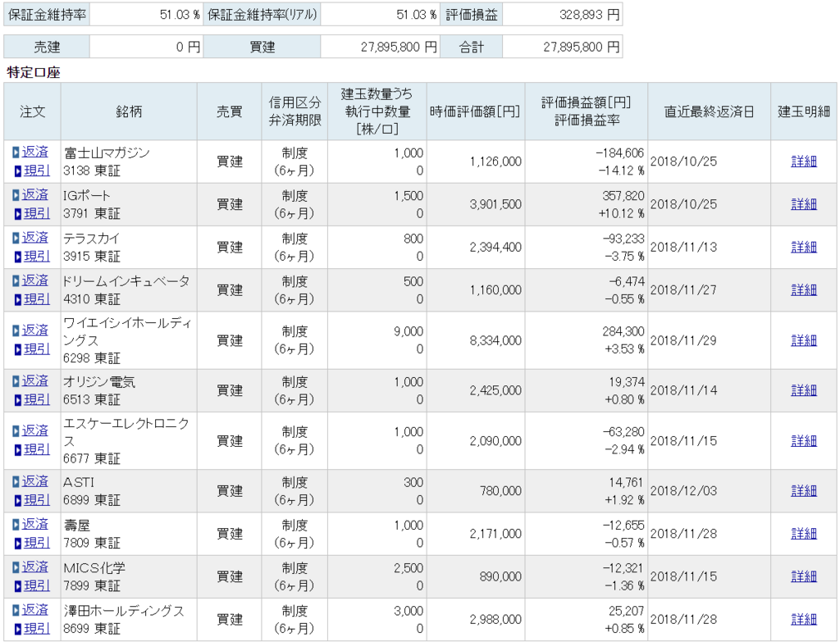Open 詳細 for ASTI position

tap(804, 491)
